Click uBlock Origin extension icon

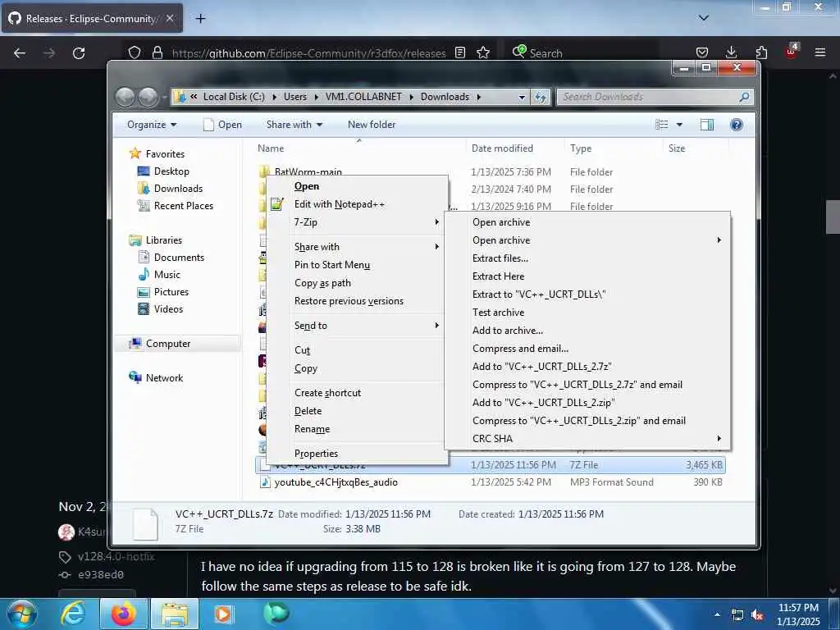[792, 52]
